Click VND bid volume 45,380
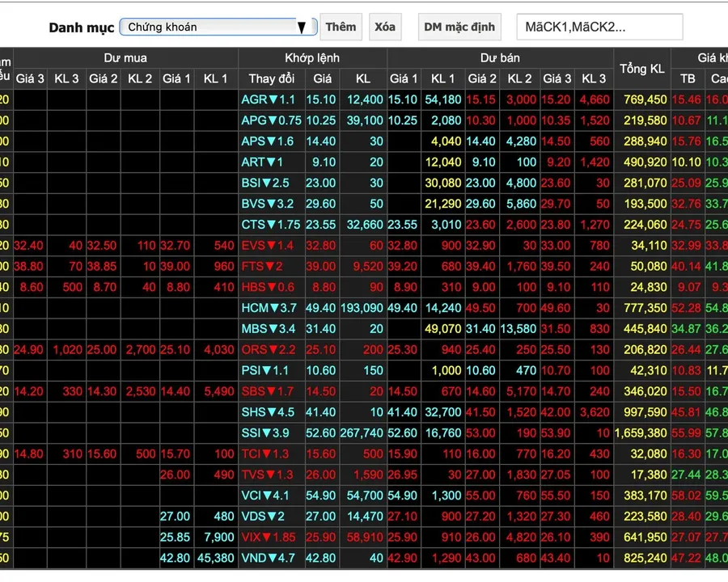 (x=215, y=558)
